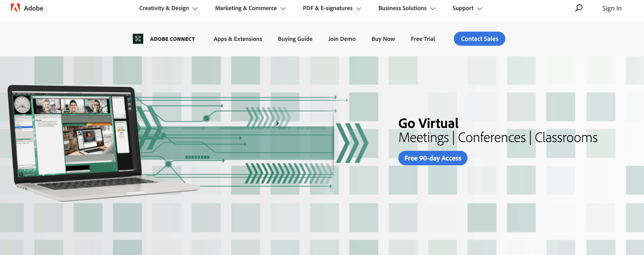Open the Buying Guide link
Image resolution: width=644 pixels, height=255 pixels.
[295, 39]
